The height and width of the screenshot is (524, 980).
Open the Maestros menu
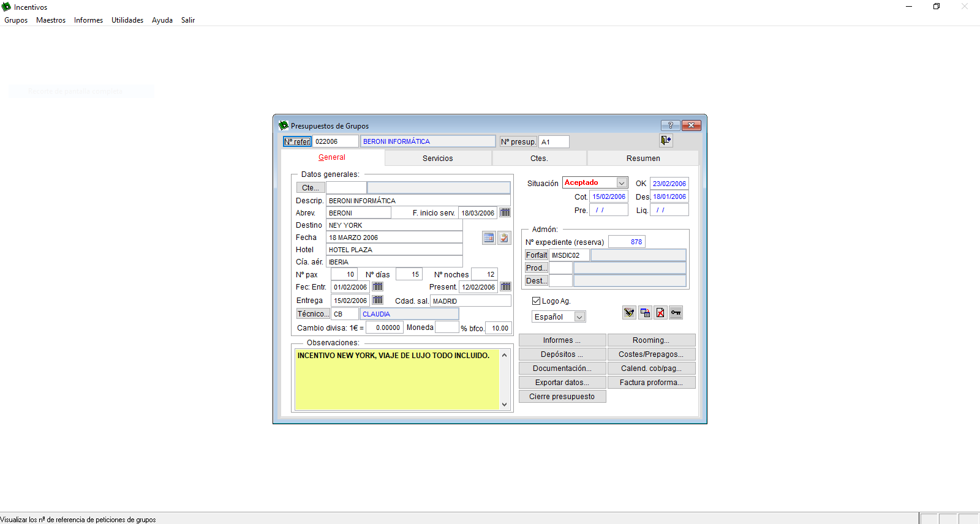click(50, 20)
